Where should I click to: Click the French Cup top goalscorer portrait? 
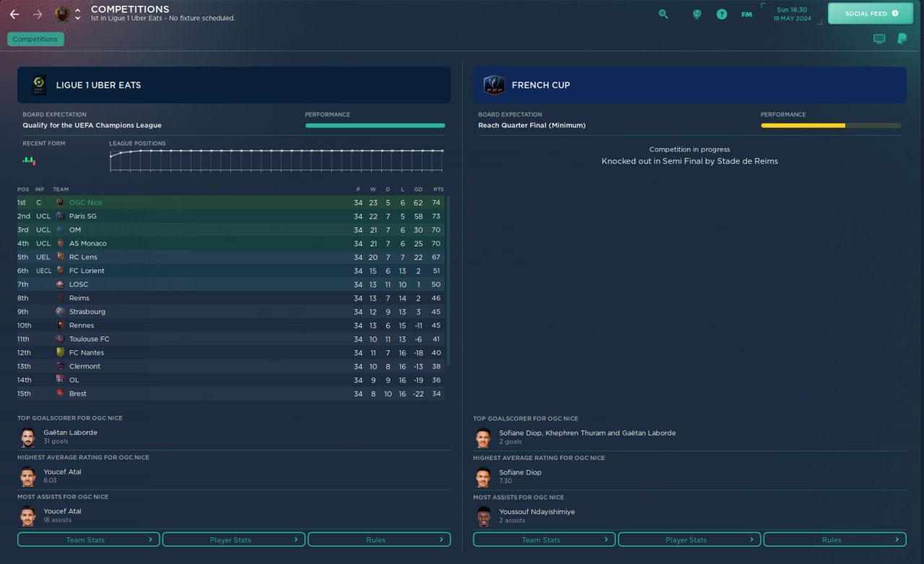tap(484, 438)
